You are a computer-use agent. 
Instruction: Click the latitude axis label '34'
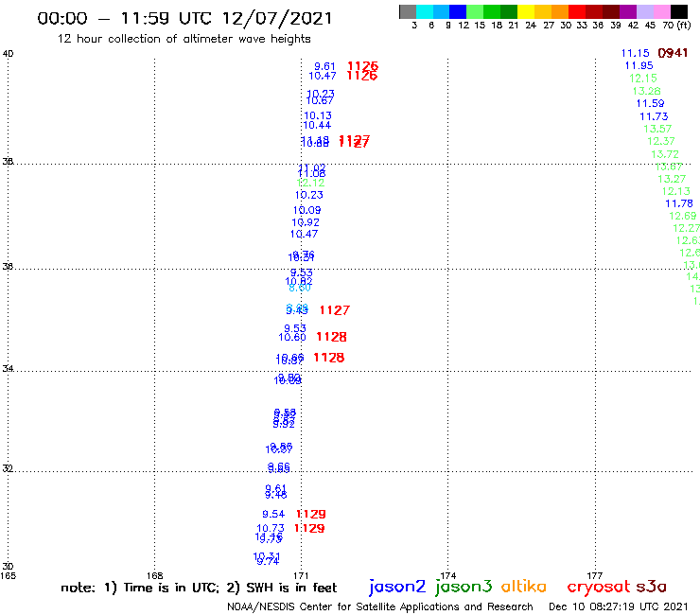tap(8, 368)
